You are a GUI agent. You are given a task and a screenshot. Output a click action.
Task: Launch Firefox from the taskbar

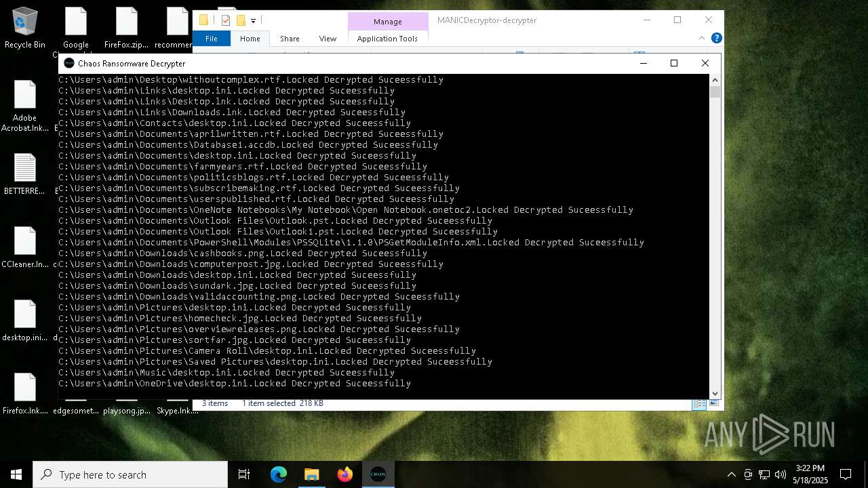coord(345,474)
